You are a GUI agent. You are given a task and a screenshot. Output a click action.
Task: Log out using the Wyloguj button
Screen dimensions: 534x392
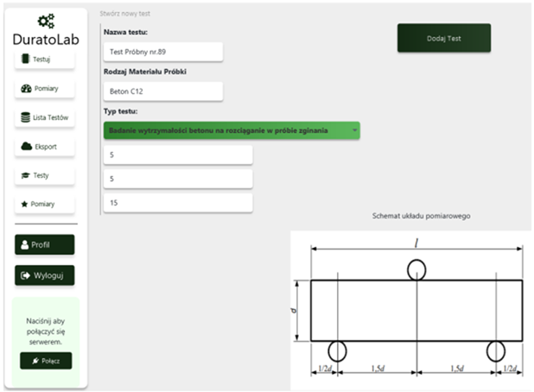45,275
